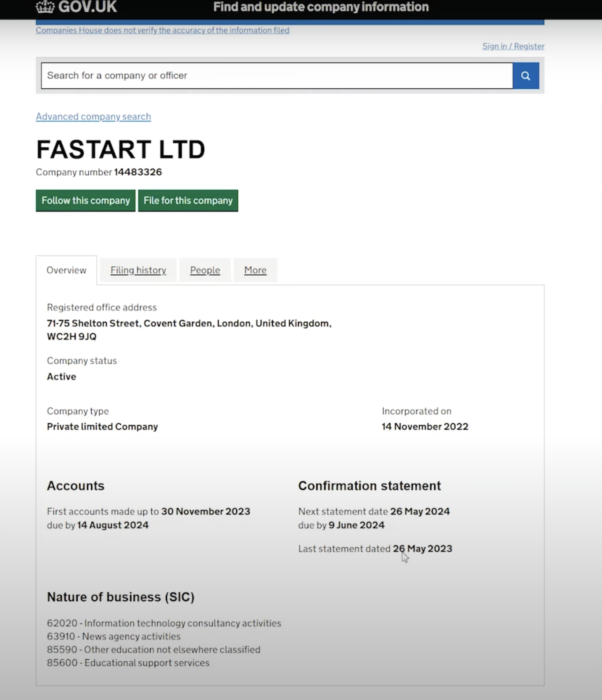Open the More tab
This screenshot has height=700, width=602.
255,270
